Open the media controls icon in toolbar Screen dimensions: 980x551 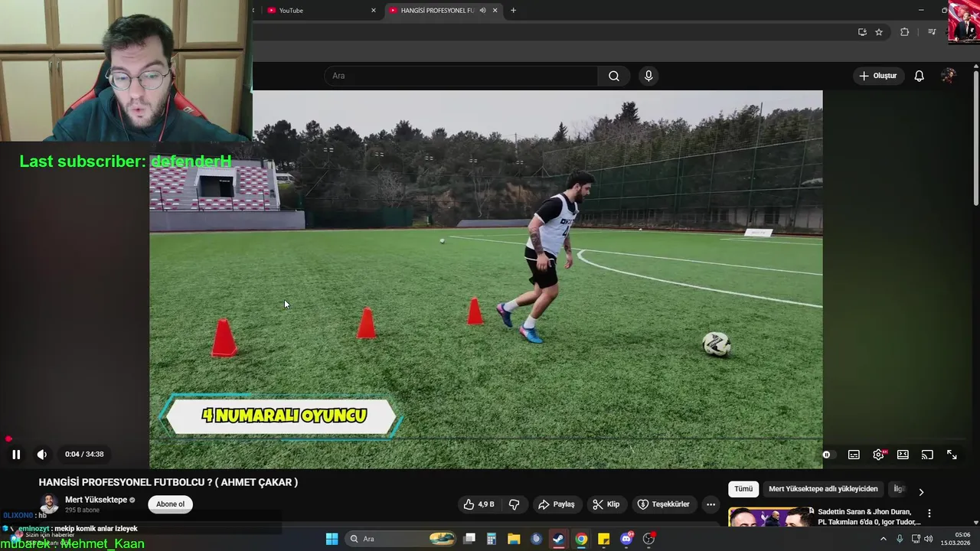pos(932,32)
